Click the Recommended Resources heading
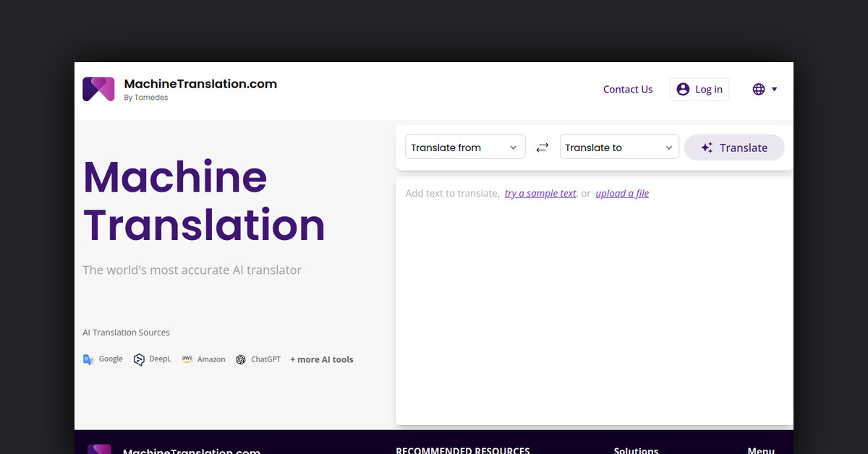 (x=462, y=450)
